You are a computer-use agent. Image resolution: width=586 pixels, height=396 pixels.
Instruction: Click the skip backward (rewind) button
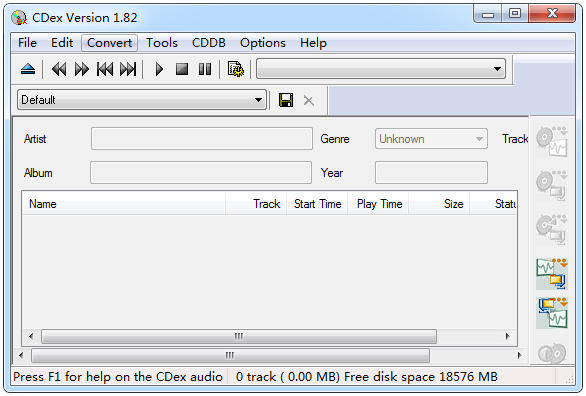(x=59, y=69)
